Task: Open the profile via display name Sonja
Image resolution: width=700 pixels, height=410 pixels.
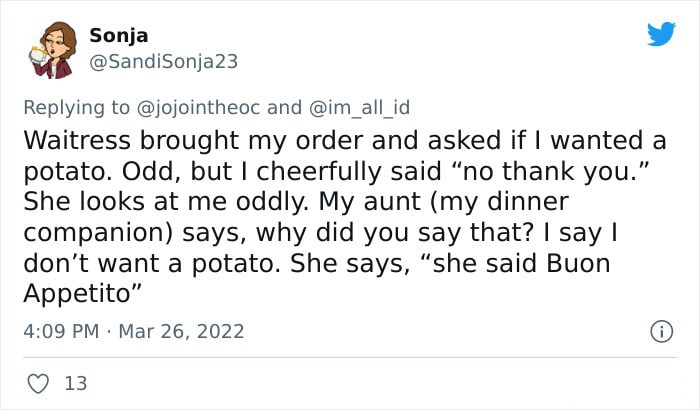Action: pos(119,35)
